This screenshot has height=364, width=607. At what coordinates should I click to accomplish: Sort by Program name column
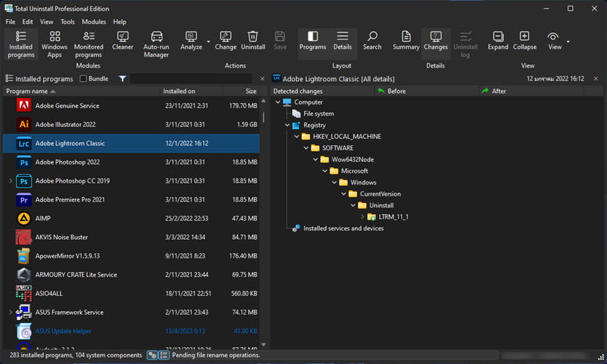[82, 91]
